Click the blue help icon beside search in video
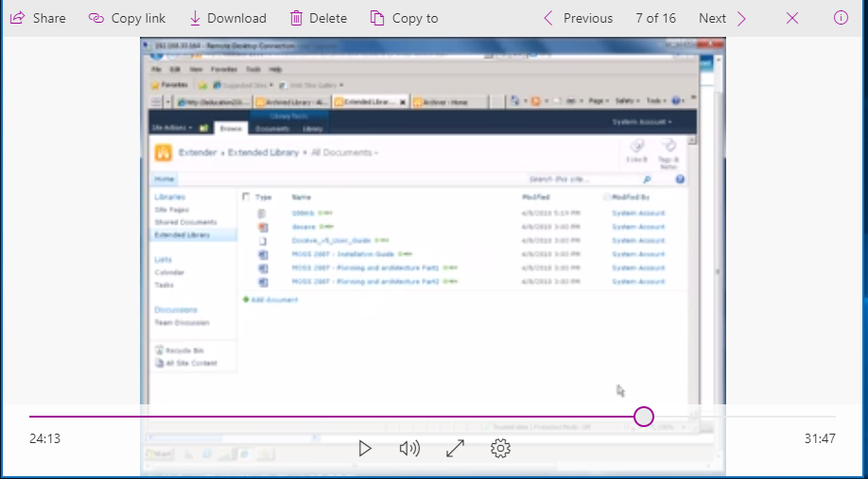Image resolution: width=868 pixels, height=479 pixels. click(680, 180)
